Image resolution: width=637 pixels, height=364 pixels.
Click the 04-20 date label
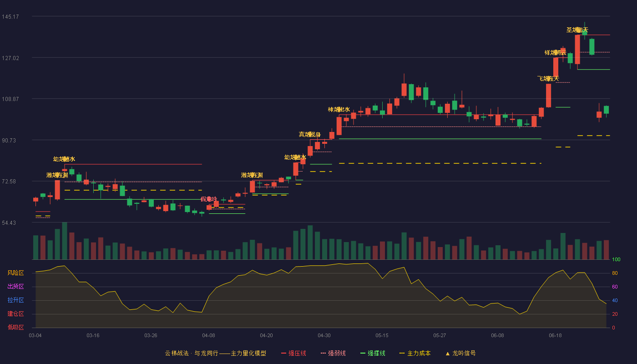266,335
